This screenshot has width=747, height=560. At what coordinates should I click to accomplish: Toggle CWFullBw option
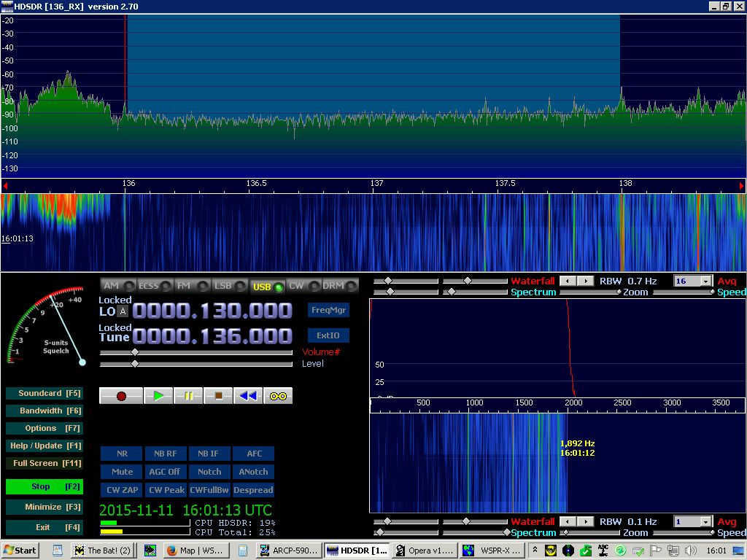tap(209, 490)
